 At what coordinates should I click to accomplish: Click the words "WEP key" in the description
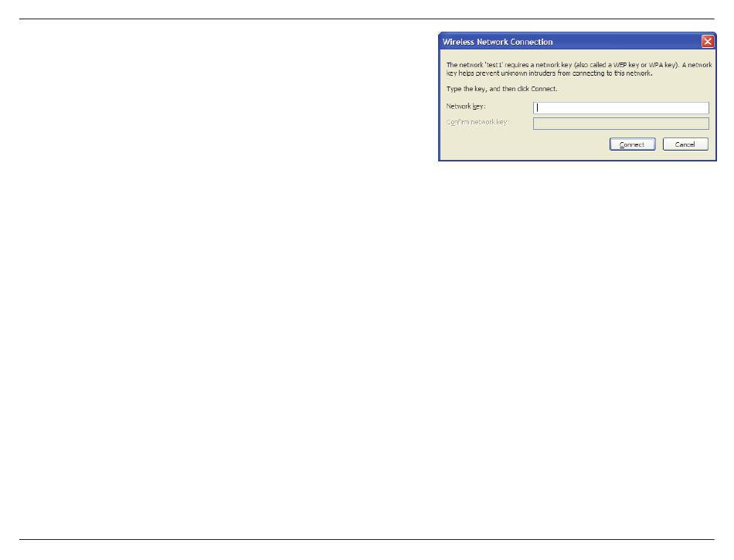(x=626, y=65)
